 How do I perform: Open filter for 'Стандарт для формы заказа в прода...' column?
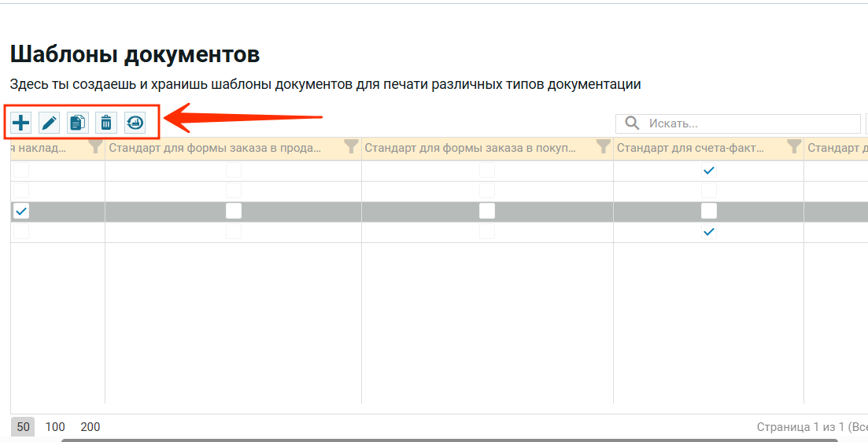[x=351, y=147]
